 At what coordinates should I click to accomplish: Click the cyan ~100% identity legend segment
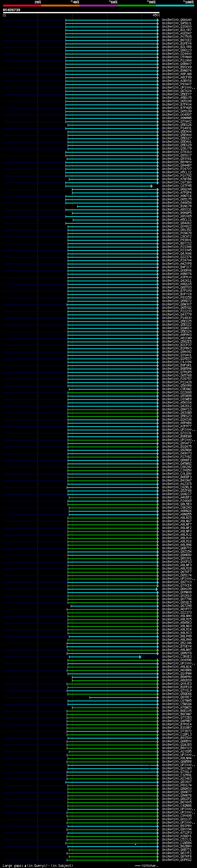(x=175, y=6)
